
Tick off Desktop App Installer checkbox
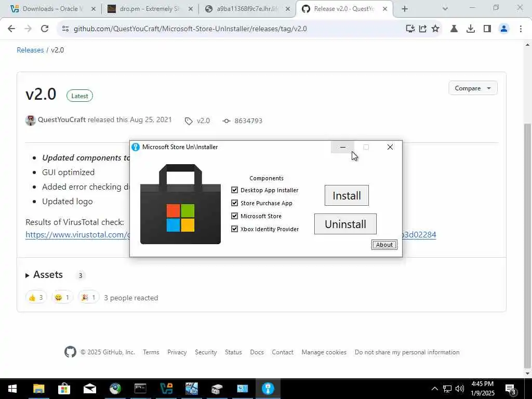[x=234, y=190]
